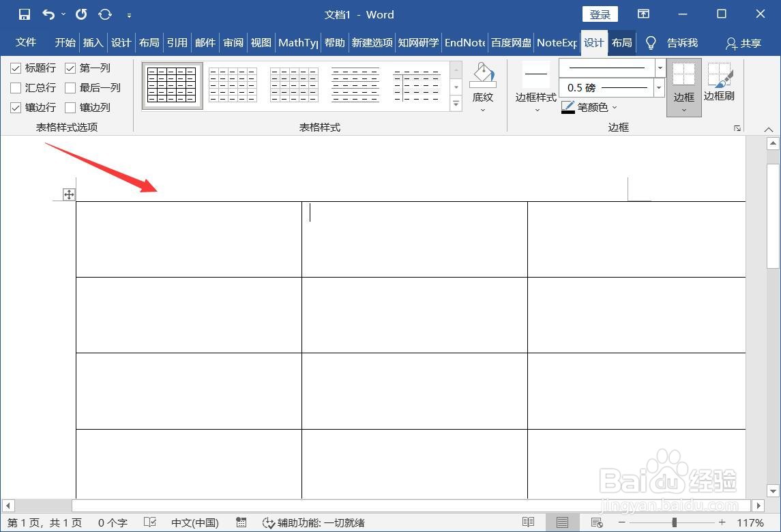Expand the border weight dropdown showing 0.5磅
Viewport: 781px width, 532px height.
click(x=658, y=87)
